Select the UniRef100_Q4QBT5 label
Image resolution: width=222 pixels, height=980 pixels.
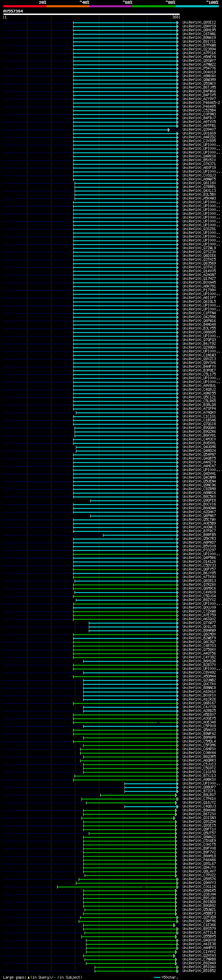click(199, 459)
